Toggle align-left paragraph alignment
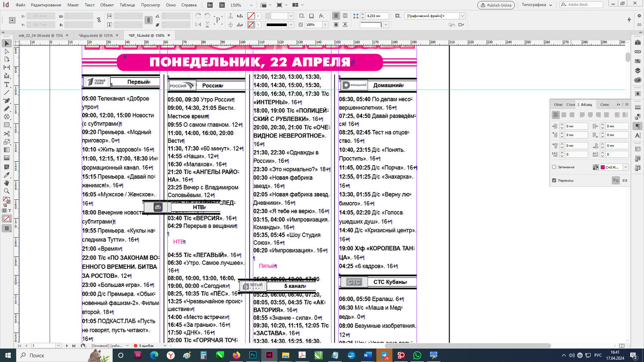 click(556, 115)
